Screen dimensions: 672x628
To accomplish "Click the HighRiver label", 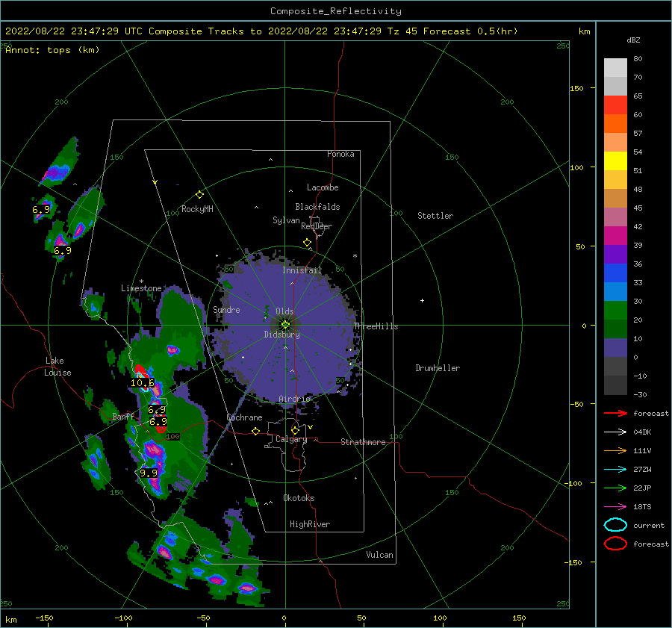I will (x=310, y=524).
